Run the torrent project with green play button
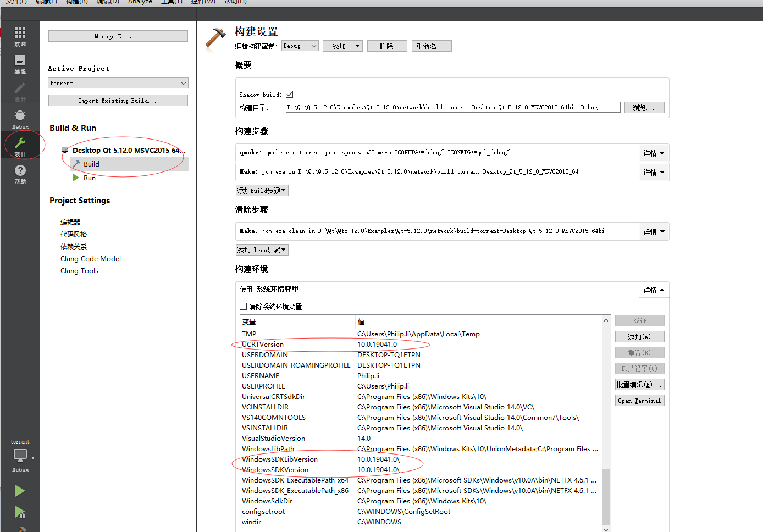This screenshot has height=532, width=763. [x=20, y=491]
